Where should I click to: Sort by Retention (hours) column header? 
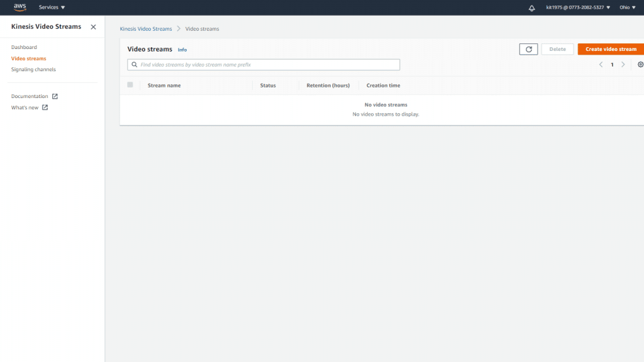pos(328,85)
